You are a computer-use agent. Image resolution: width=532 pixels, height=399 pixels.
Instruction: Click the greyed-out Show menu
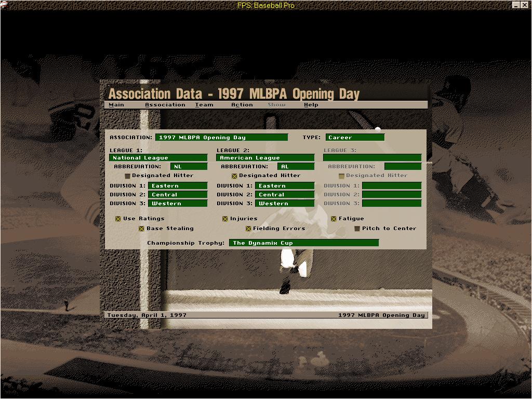coord(276,105)
